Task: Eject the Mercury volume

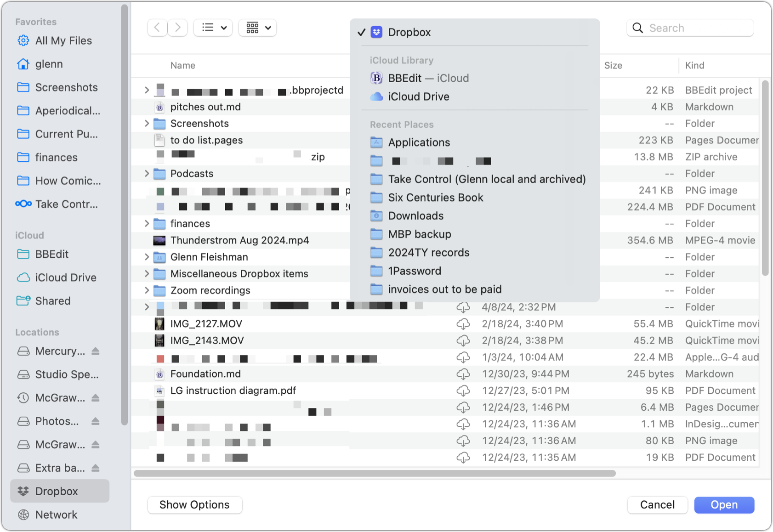Action: [95, 351]
